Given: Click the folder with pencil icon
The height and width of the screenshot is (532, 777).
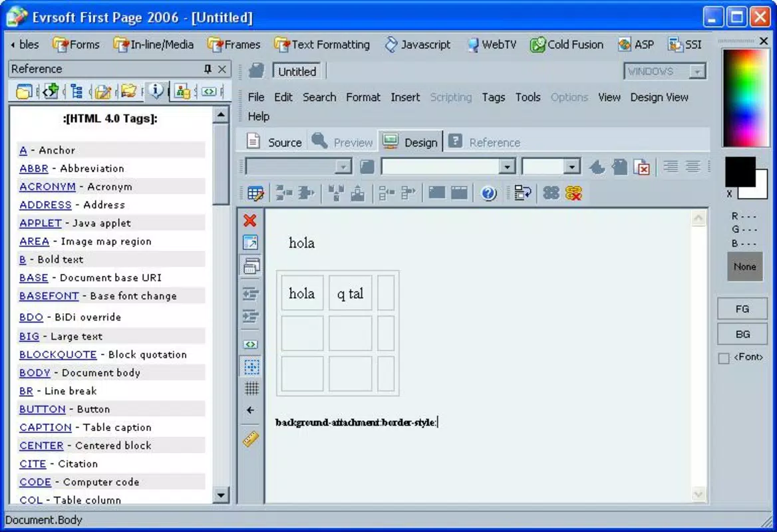Looking at the screenshot, I should click(103, 92).
